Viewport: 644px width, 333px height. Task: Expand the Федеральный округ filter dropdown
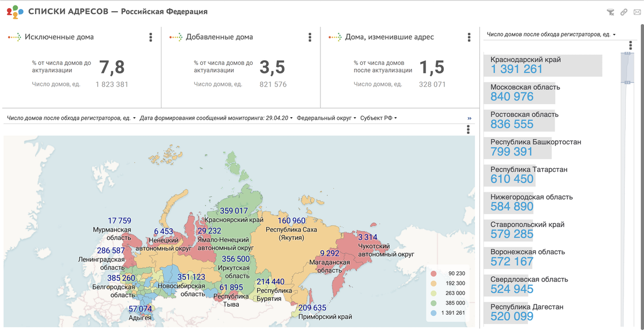[326, 118]
